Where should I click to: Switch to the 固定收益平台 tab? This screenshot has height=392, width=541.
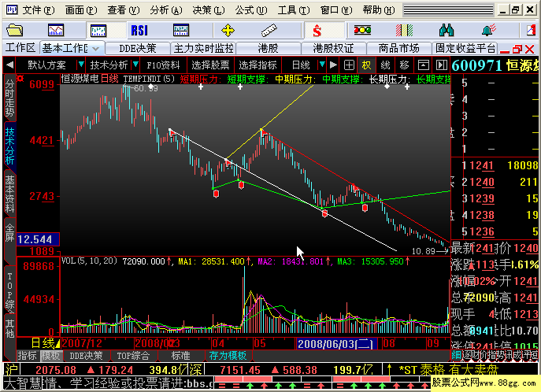point(465,49)
